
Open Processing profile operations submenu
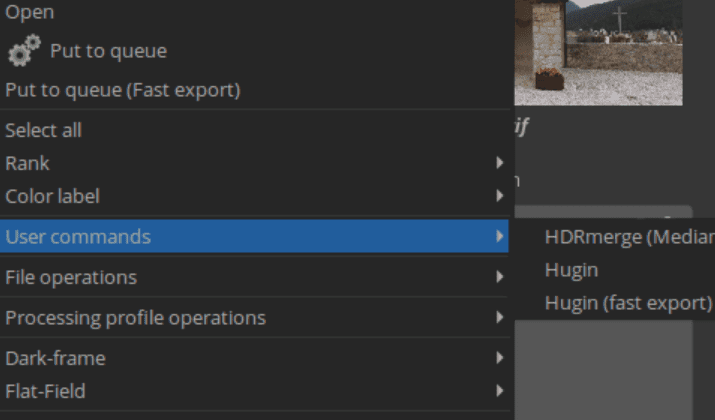pyautogui.click(x=254, y=317)
